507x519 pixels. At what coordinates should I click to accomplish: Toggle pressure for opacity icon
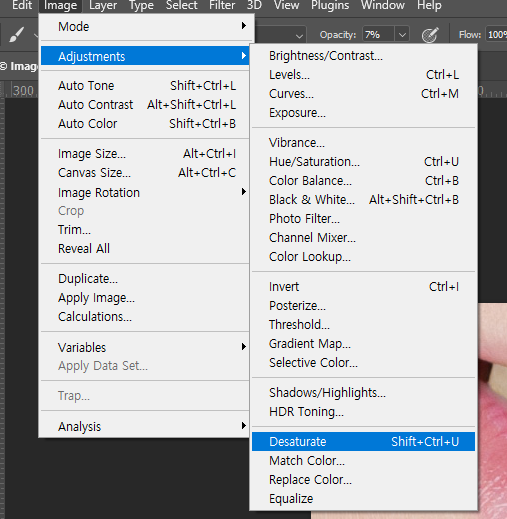coord(429,35)
